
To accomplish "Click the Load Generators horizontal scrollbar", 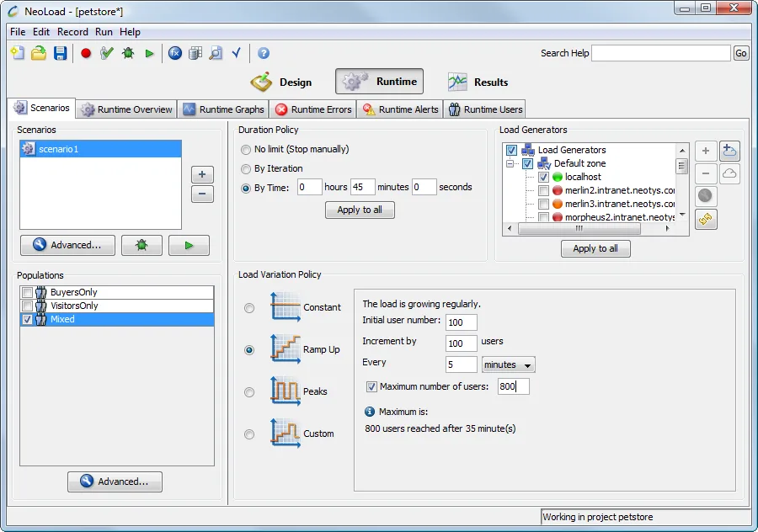I will pyautogui.click(x=579, y=229).
